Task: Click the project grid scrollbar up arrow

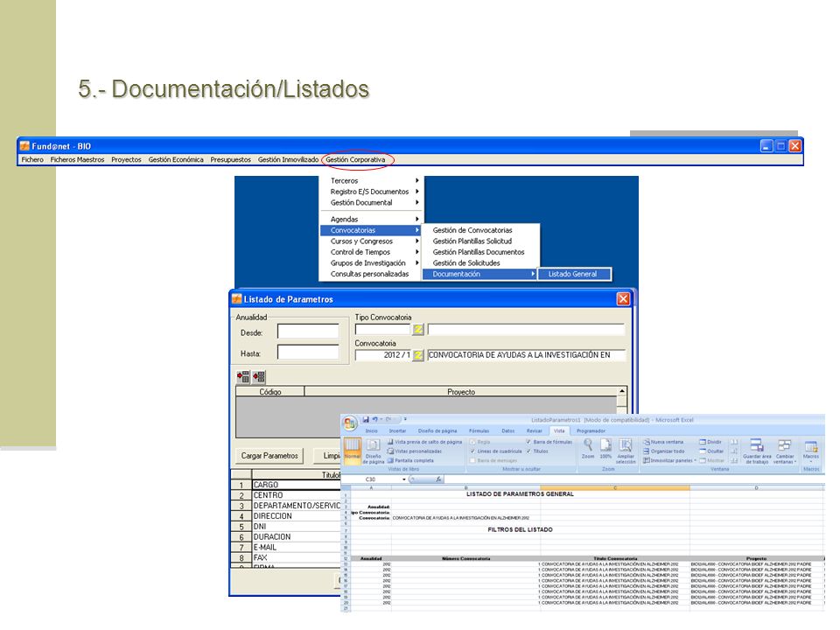Action: click(x=621, y=391)
